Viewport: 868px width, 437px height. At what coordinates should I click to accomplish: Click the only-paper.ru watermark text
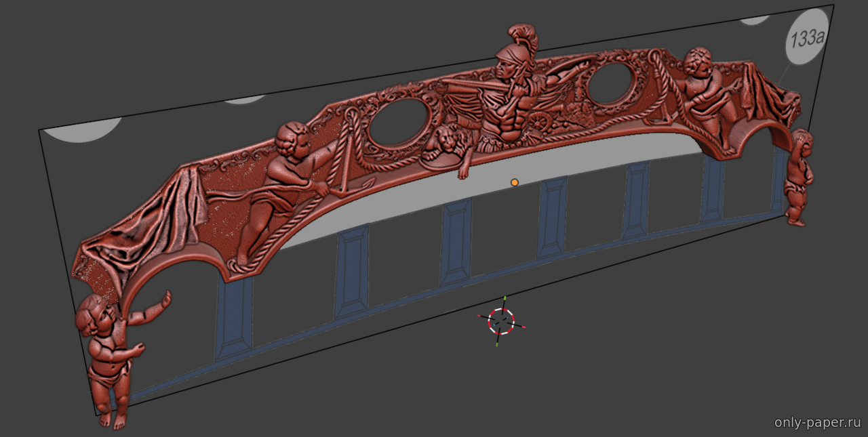tap(817, 423)
